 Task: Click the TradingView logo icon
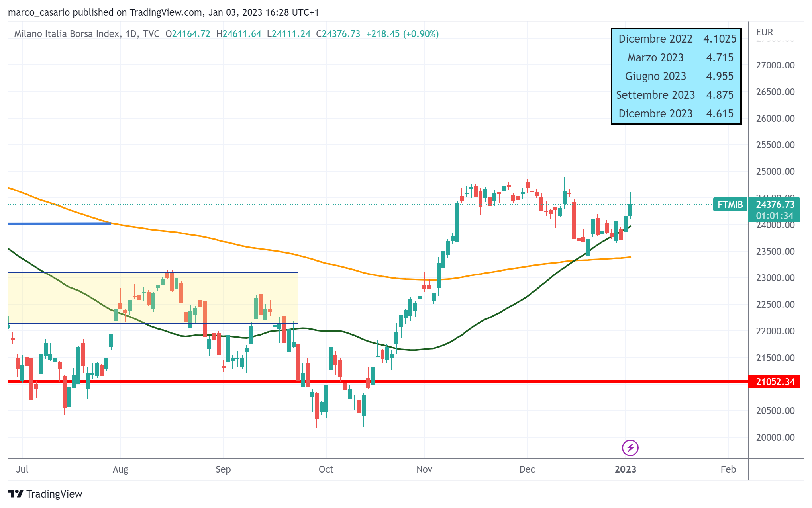tap(16, 494)
